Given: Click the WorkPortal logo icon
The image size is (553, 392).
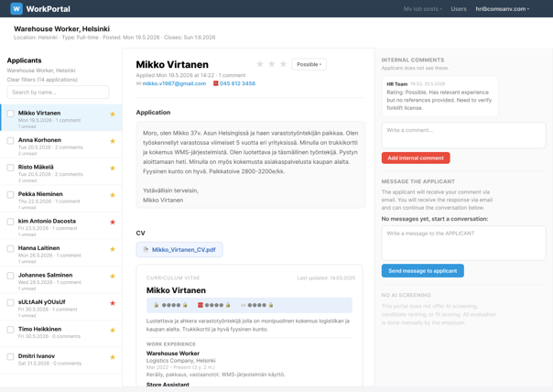Looking at the screenshot, I should 16,8.
